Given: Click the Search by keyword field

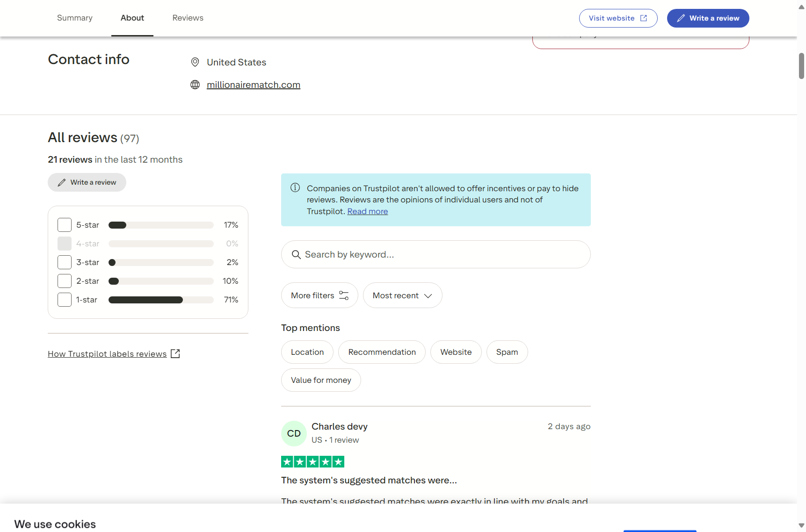Looking at the screenshot, I should (436, 254).
